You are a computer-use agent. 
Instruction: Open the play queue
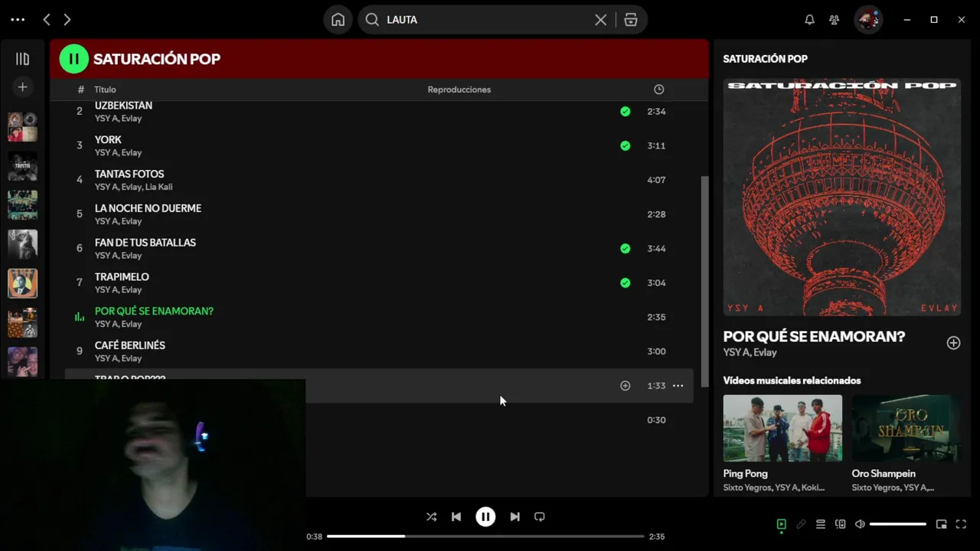[821, 524]
